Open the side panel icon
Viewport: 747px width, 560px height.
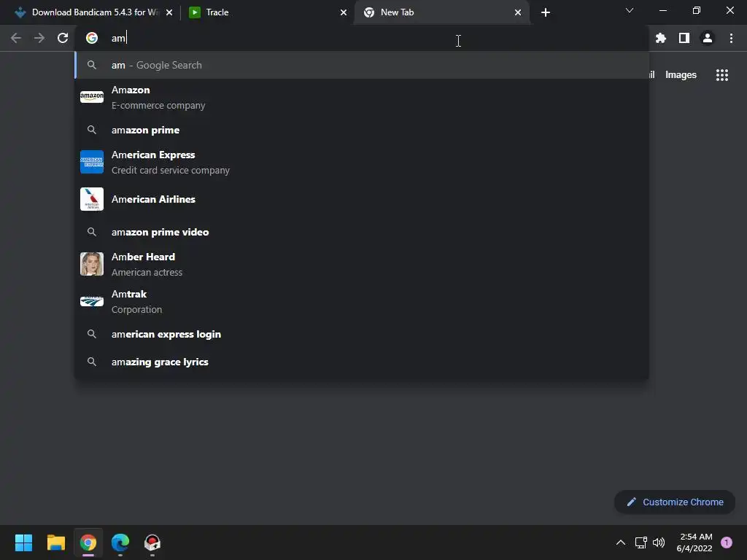pyautogui.click(x=684, y=38)
